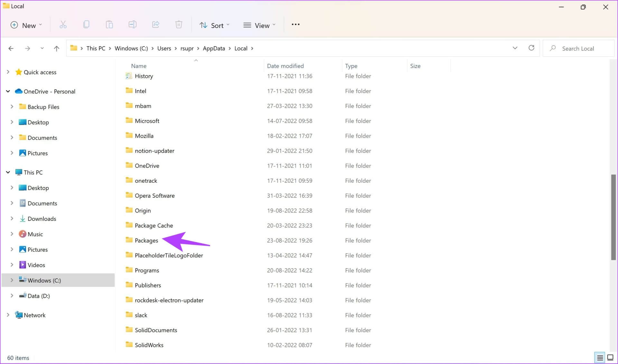This screenshot has height=364, width=618.
Task: Click the magnifier icon in search box
Action: [553, 48]
